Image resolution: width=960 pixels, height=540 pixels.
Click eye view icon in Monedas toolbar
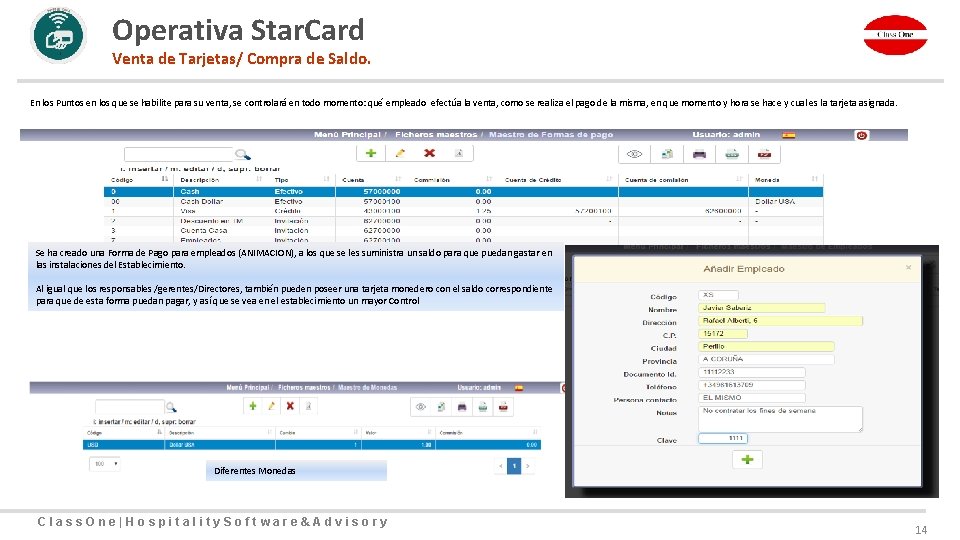tap(421, 407)
